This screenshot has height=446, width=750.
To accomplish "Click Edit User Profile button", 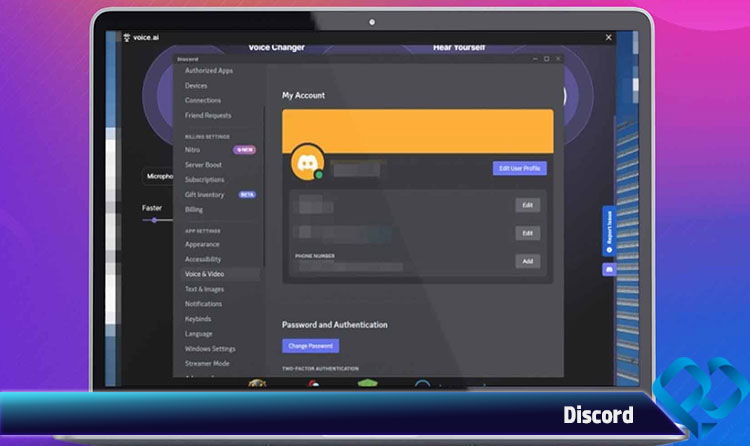I will 519,168.
